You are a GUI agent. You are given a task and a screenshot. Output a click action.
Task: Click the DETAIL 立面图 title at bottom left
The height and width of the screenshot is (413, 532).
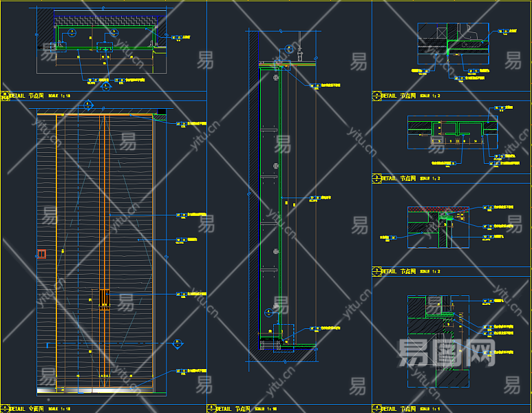click(28, 408)
